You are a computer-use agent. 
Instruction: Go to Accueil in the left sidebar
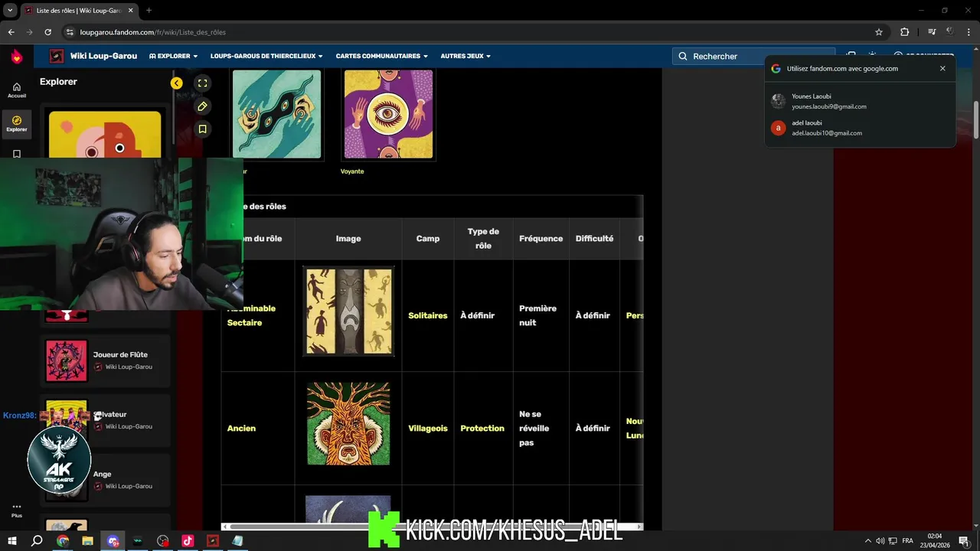17,90
